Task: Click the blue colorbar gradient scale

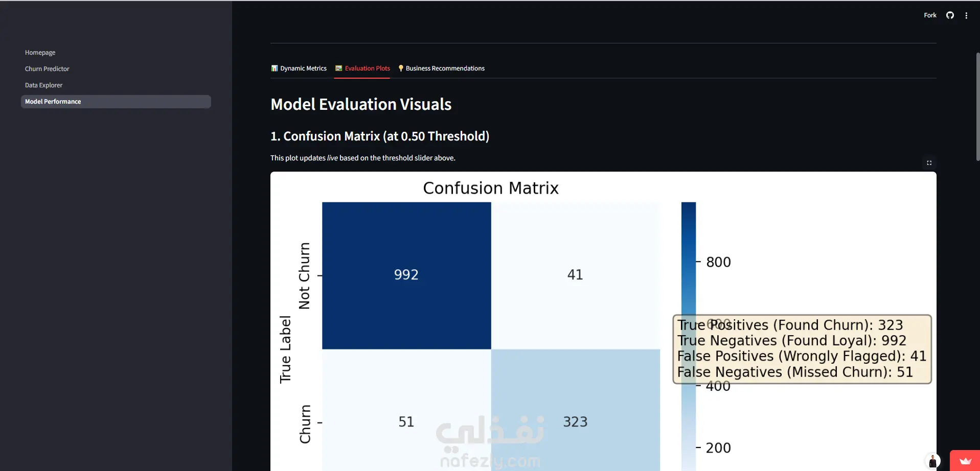Action: 689,255
